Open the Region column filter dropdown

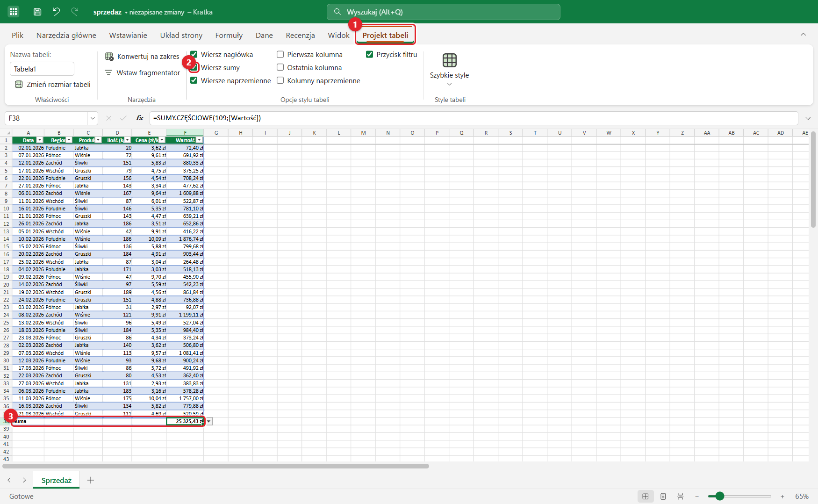[x=69, y=140]
